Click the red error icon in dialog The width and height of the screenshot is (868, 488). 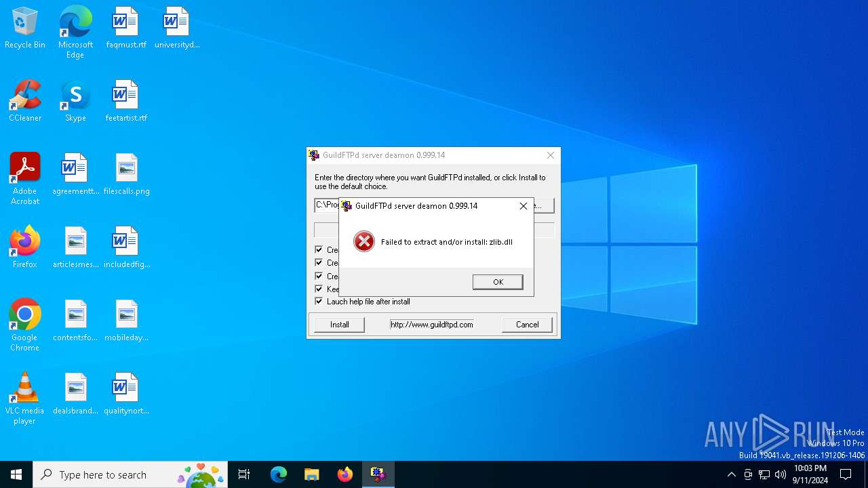coord(364,241)
